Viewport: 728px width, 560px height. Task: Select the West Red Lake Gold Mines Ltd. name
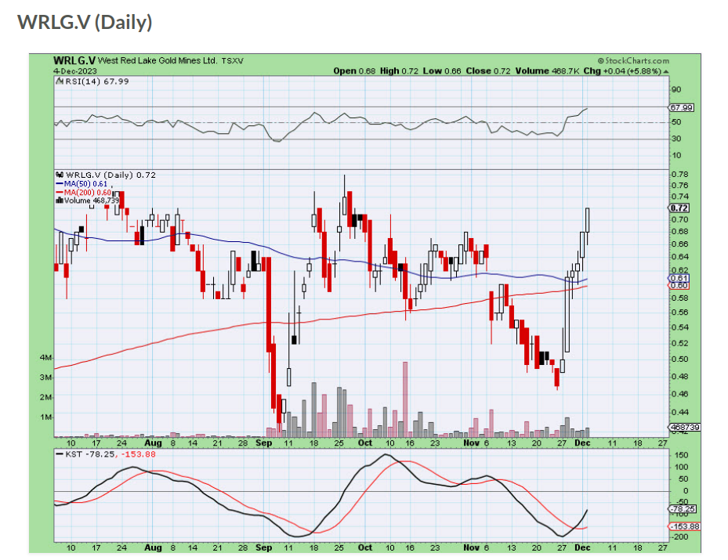click(158, 60)
